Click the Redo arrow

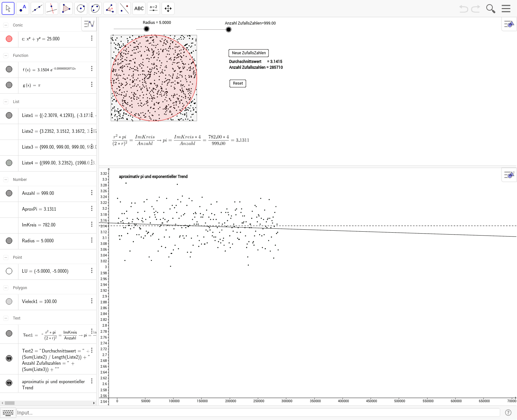click(476, 9)
